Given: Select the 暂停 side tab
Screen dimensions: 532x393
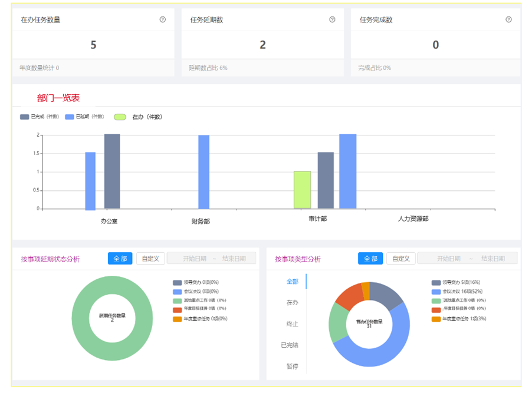Looking at the screenshot, I should [x=293, y=366].
